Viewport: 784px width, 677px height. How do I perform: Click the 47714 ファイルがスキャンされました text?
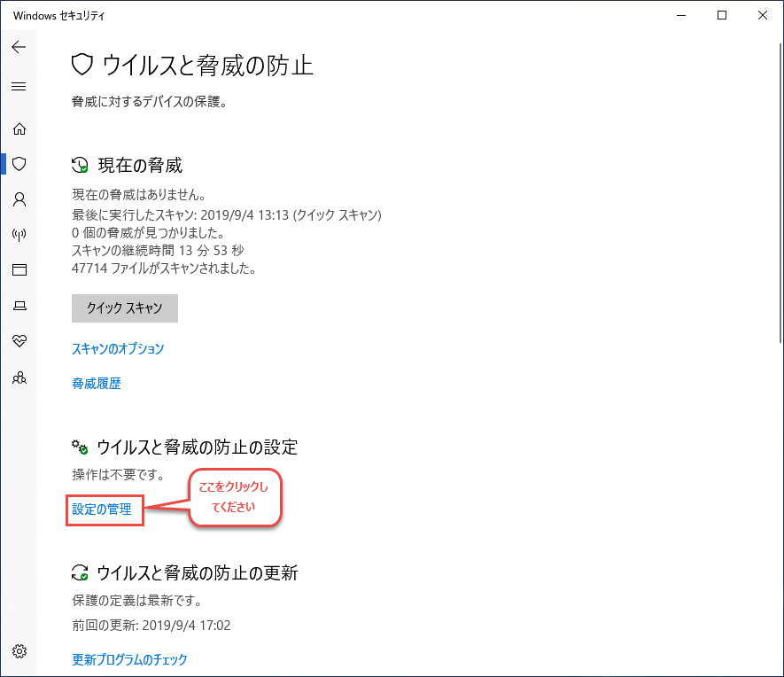(164, 268)
